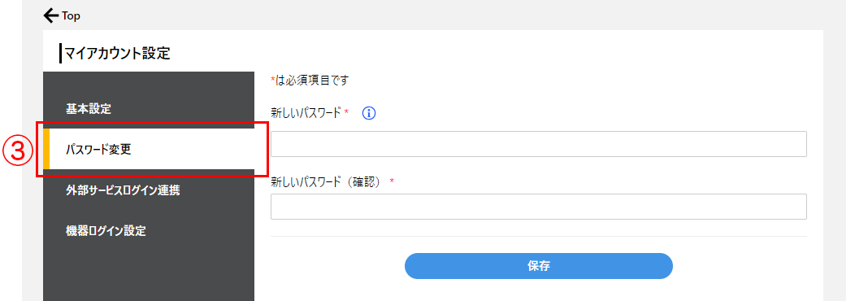Image resolution: width=868 pixels, height=301 pixels.
Task: Click the red asterisk after （確認） label
Action: pos(392,181)
